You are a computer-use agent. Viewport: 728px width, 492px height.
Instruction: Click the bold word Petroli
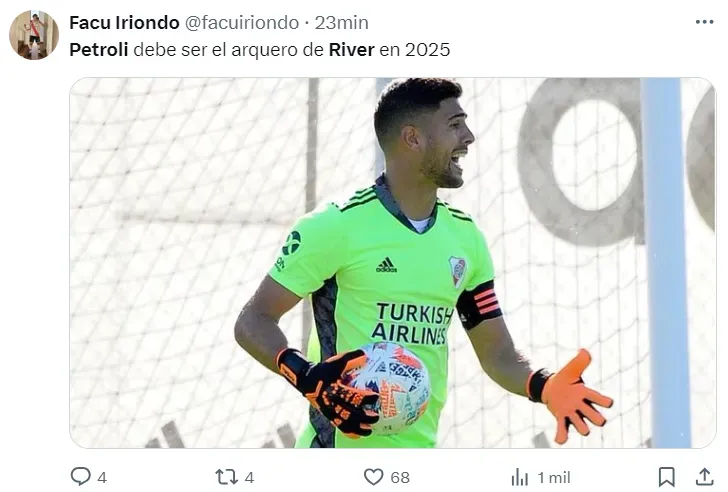[99, 50]
